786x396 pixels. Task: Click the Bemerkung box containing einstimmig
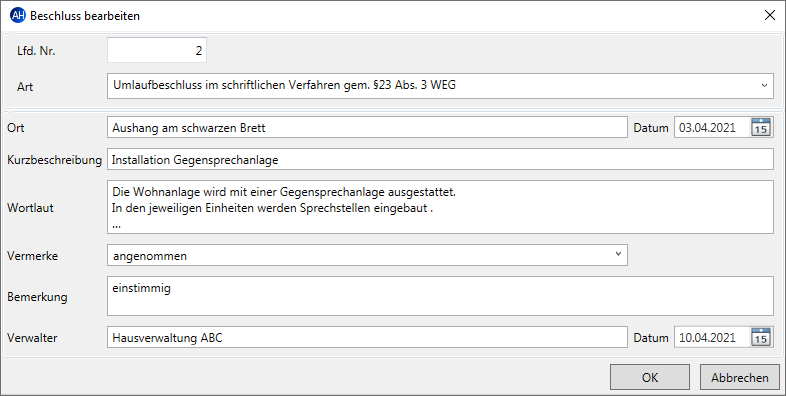(440, 296)
